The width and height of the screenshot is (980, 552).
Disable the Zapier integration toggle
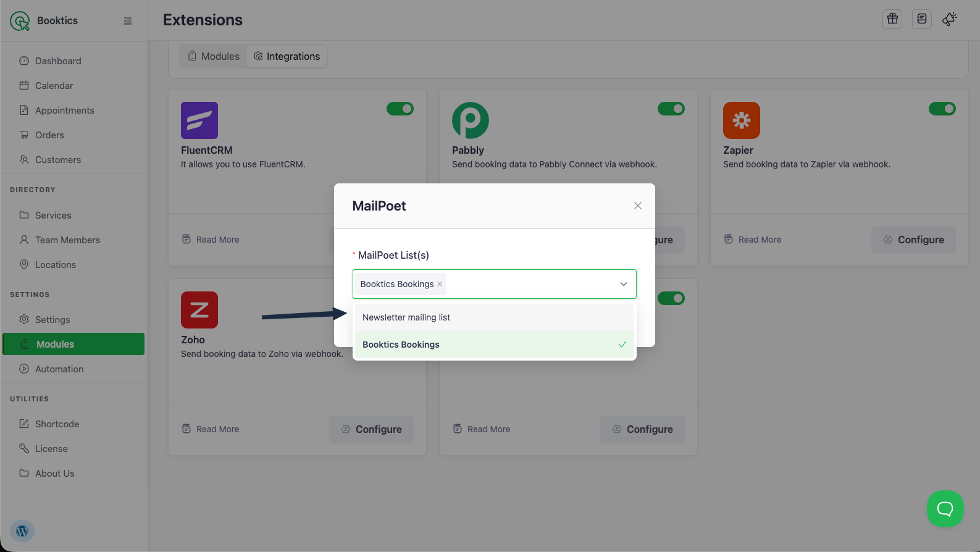[x=942, y=109]
